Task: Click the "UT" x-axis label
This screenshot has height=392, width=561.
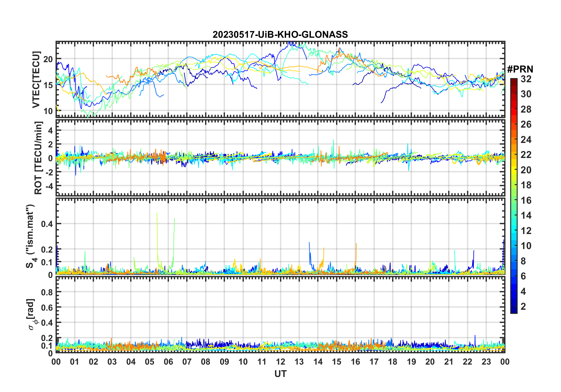Action: click(280, 374)
